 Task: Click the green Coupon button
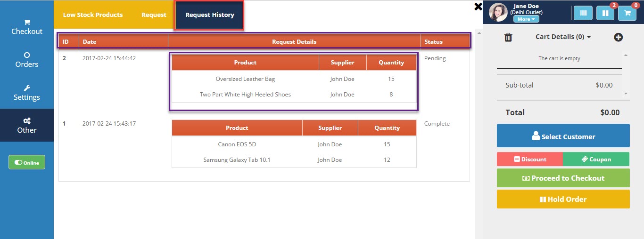coord(596,159)
